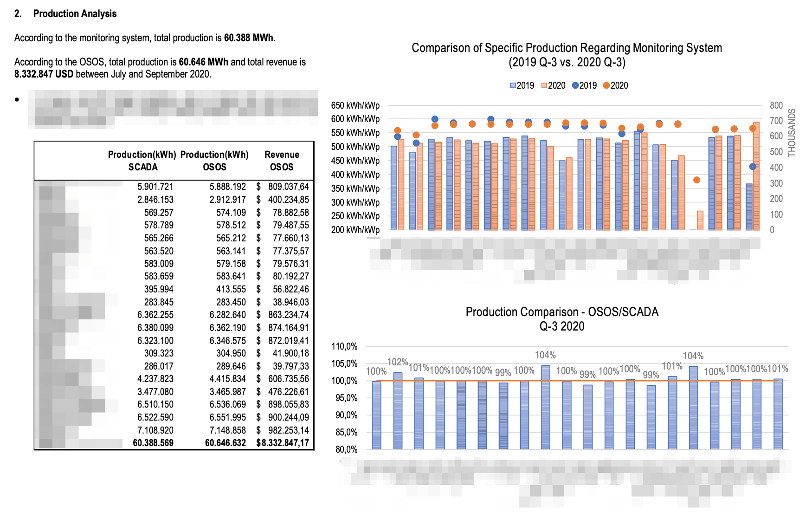Select the revenue value 77.375,57
The height and width of the screenshot is (519, 812).
click(290, 251)
